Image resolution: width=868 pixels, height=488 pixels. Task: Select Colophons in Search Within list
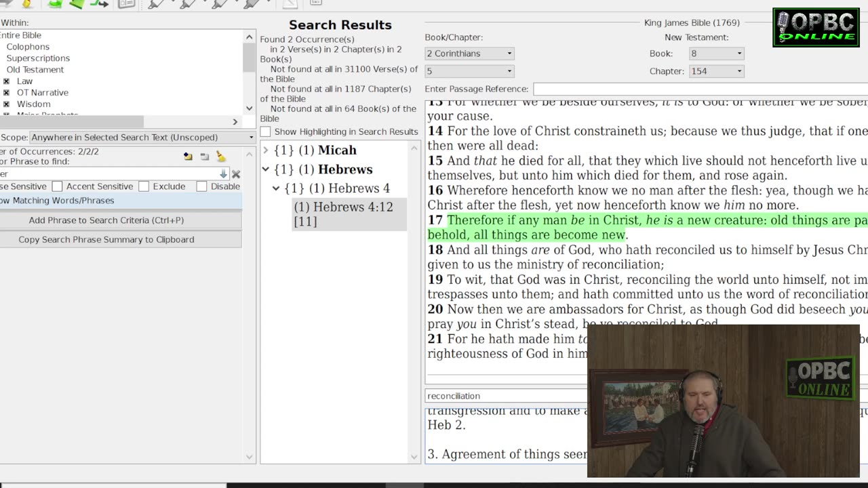click(28, 47)
